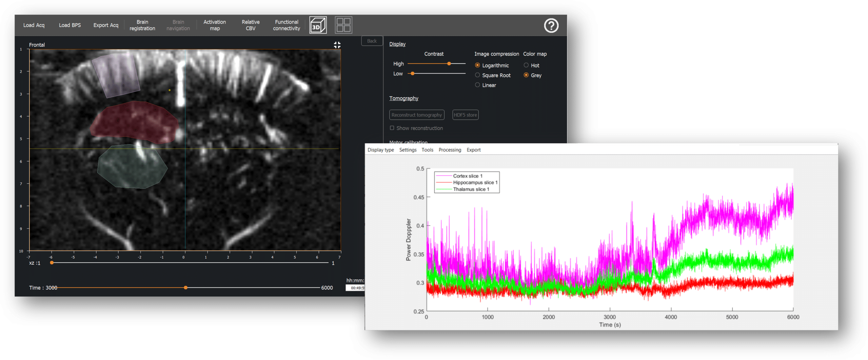Click the Reconstruct tomography button
The image size is (868, 360).
pos(416,115)
